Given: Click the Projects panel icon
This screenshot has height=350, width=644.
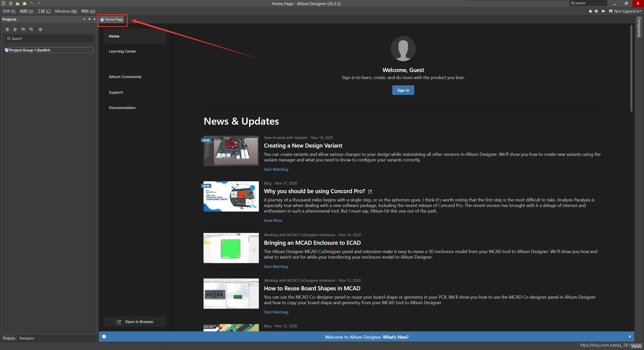Looking at the screenshot, I should (x=9, y=338).
